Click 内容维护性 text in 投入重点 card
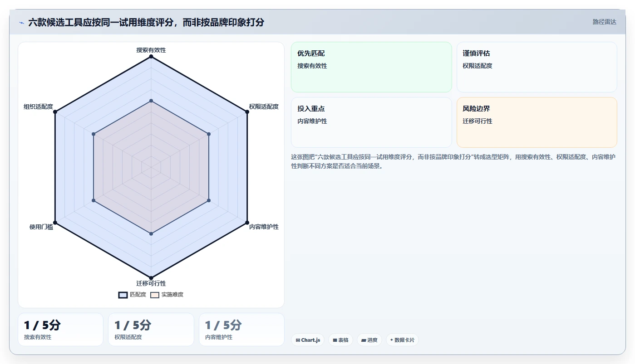Screen dimensions: 635x364 point(312,121)
